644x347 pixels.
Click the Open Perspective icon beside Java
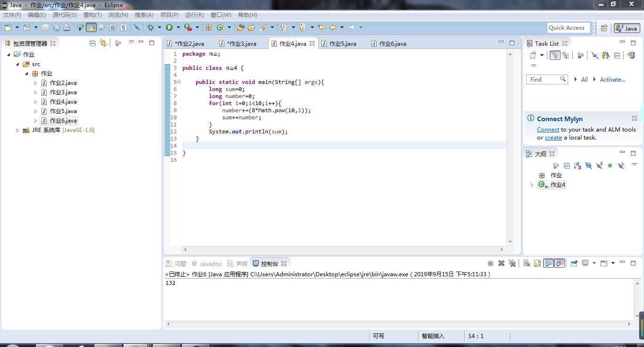pos(604,28)
